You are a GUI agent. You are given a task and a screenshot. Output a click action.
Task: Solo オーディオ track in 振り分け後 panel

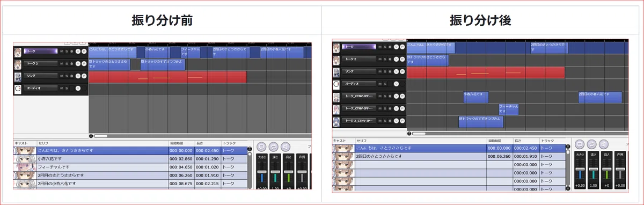tap(385, 84)
